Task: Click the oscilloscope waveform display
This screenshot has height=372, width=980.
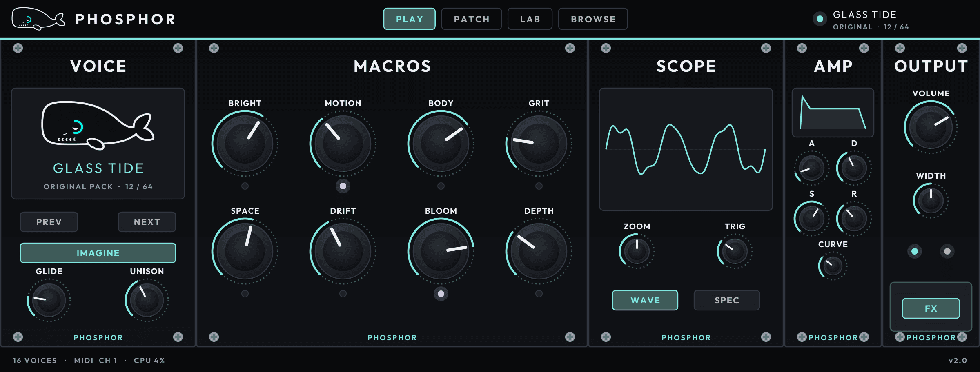Action: [686, 149]
